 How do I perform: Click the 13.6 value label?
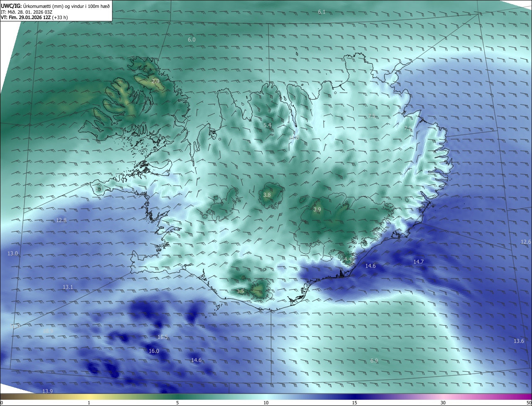tap(519, 341)
